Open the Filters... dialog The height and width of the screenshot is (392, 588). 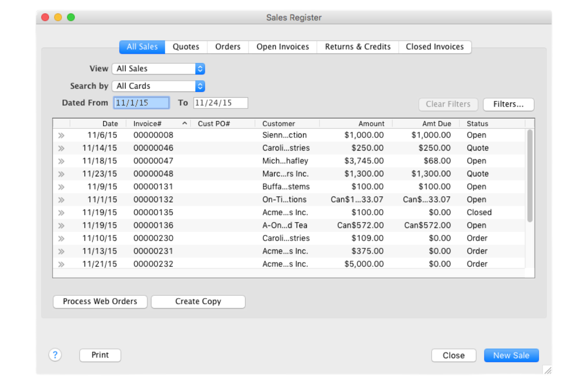[509, 104]
